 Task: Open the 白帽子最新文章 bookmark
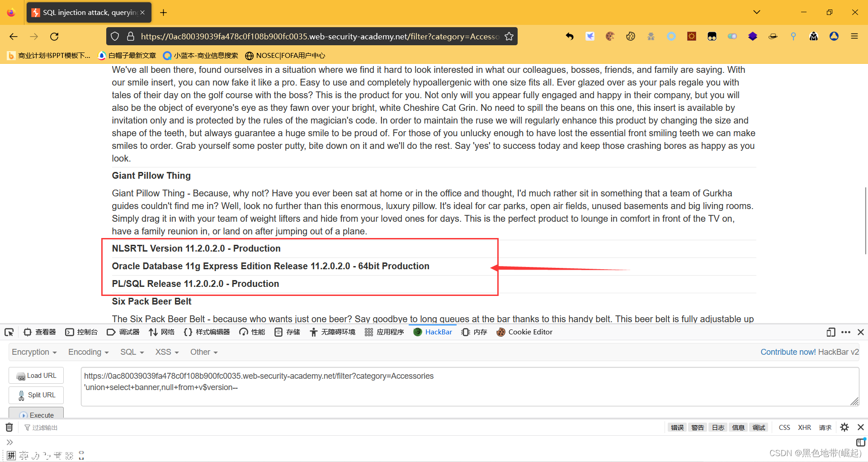click(127, 56)
